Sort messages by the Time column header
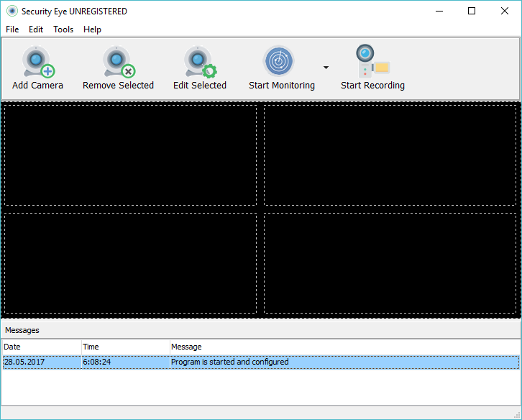The width and height of the screenshot is (522, 420). (x=125, y=347)
